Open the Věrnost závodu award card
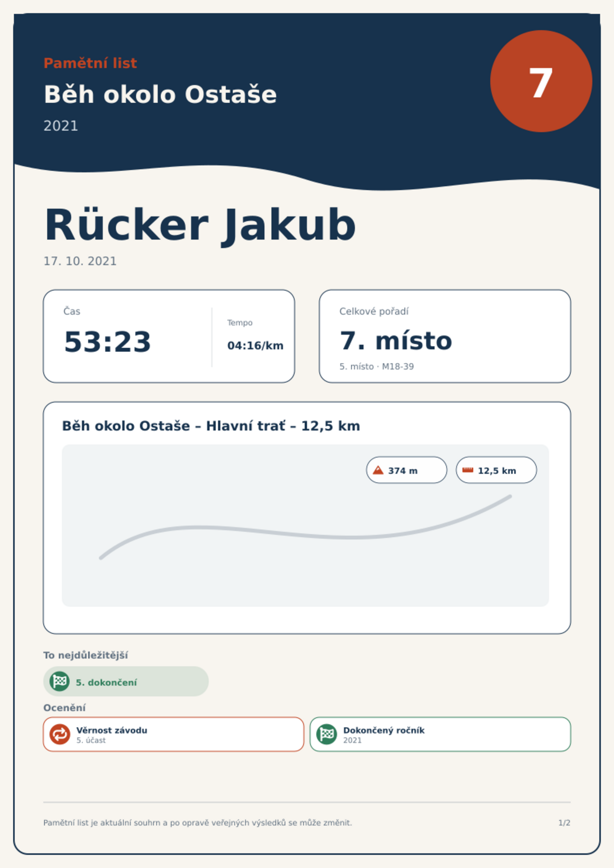Image resolution: width=614 pixels, height=868 pixels. click(173, 734)
